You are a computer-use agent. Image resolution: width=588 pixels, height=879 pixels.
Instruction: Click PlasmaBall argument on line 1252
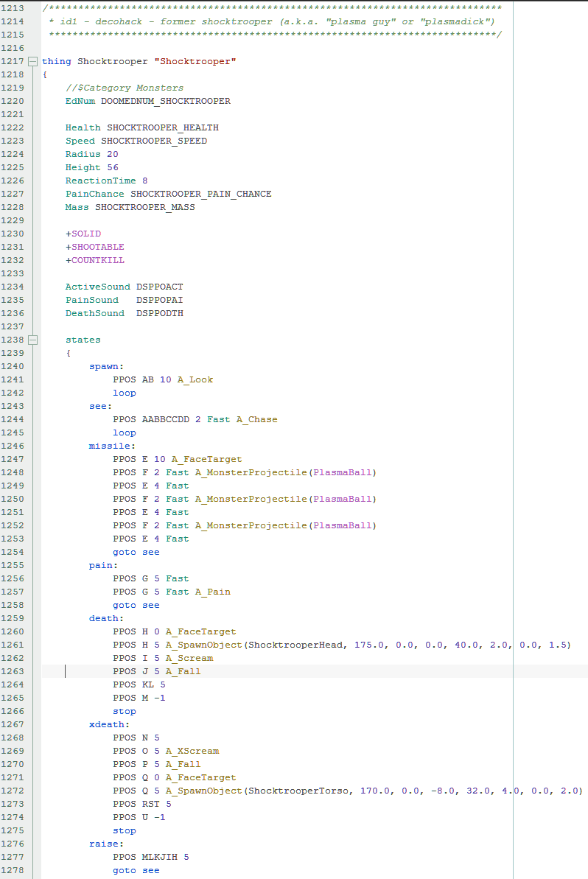point(343,526)
